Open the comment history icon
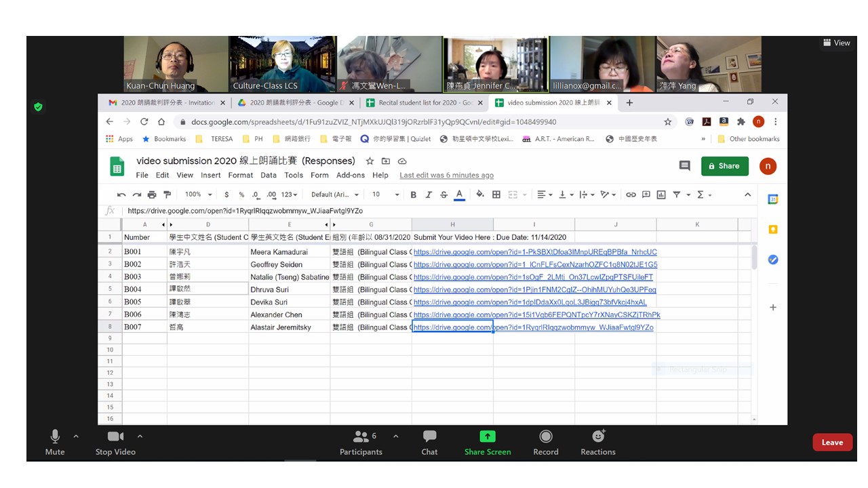 [x=684, y=166]
